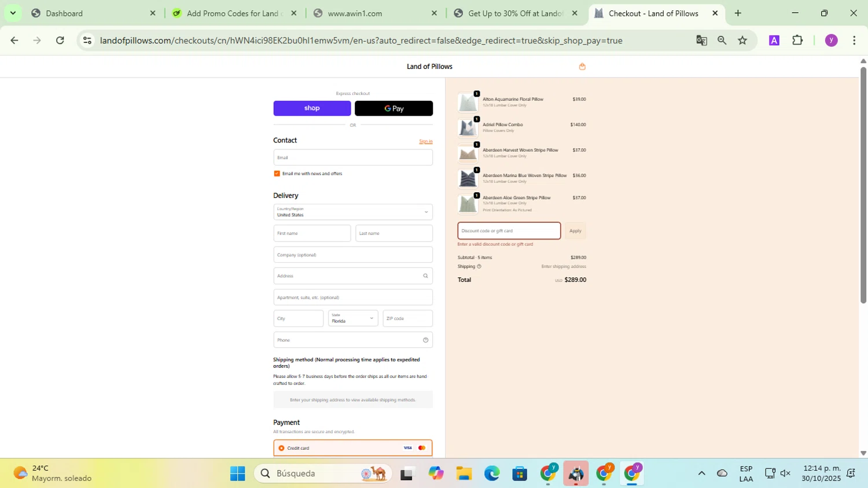Open the weather widget showing 24°C

tap(53, 474)
